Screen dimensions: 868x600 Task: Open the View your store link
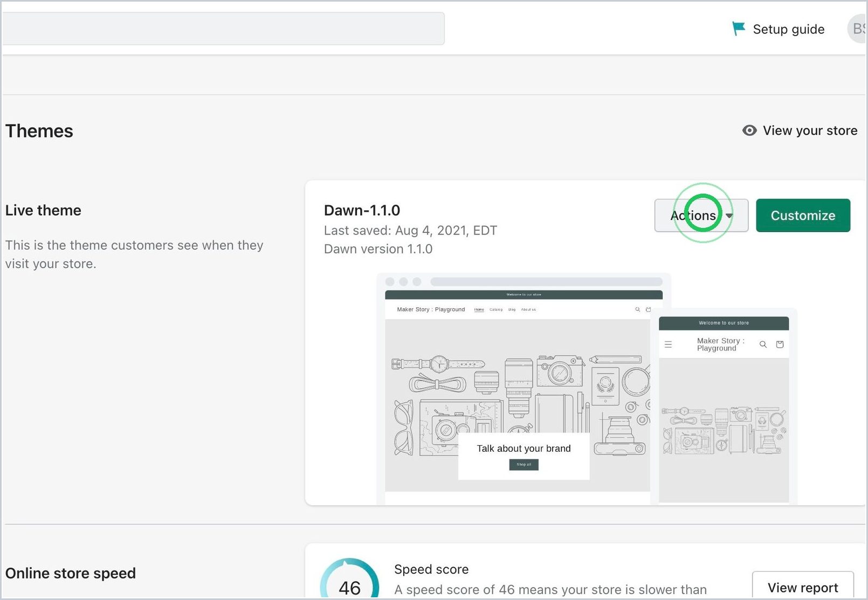(810, 130)
